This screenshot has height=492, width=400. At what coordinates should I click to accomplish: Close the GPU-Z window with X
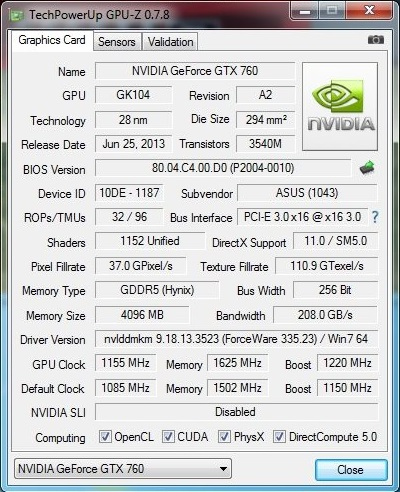tap(369, 11)
